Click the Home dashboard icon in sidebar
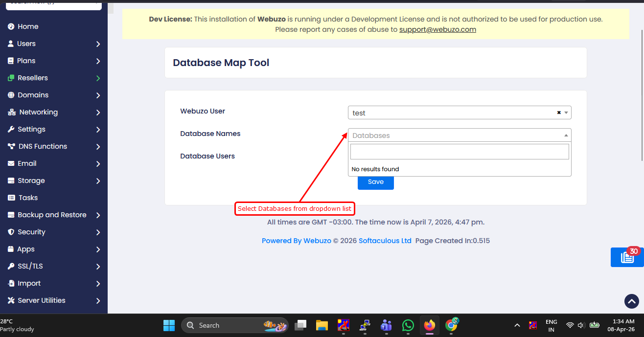Image resolution: width=644 pixels, height=337 pixels. click(11, 26)
